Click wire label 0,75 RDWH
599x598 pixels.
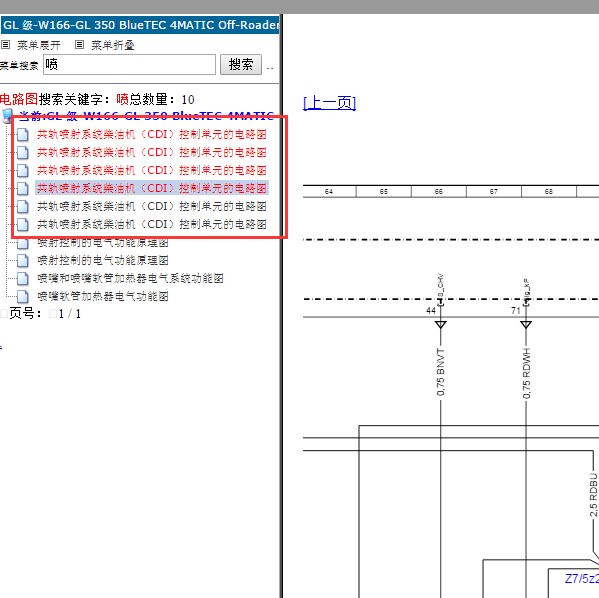[526, 373]
